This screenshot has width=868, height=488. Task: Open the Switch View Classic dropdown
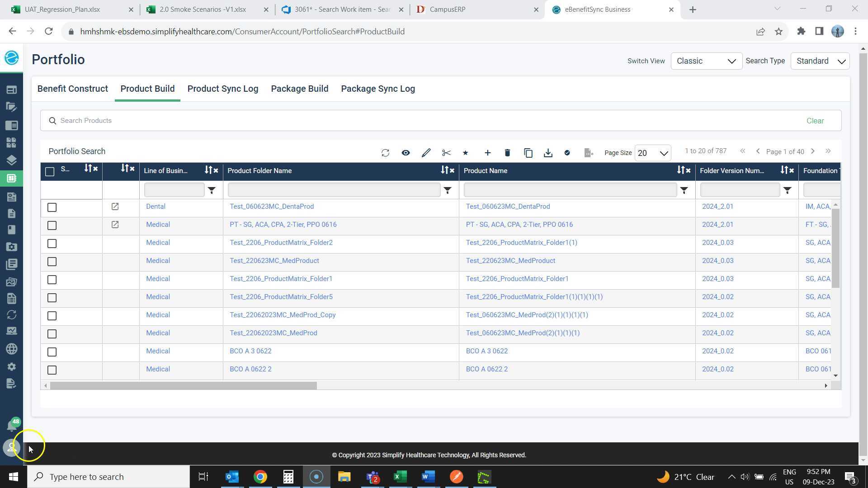coord(706,61)
